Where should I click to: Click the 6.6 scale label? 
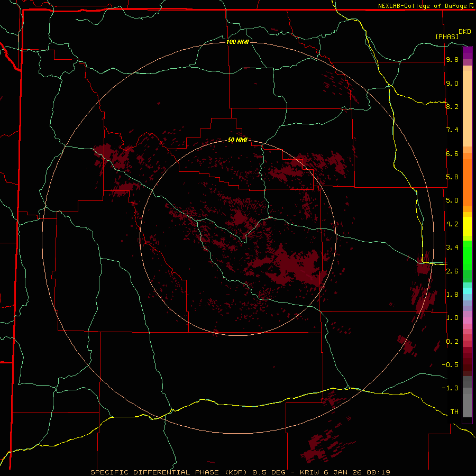(x=452, y=153)
